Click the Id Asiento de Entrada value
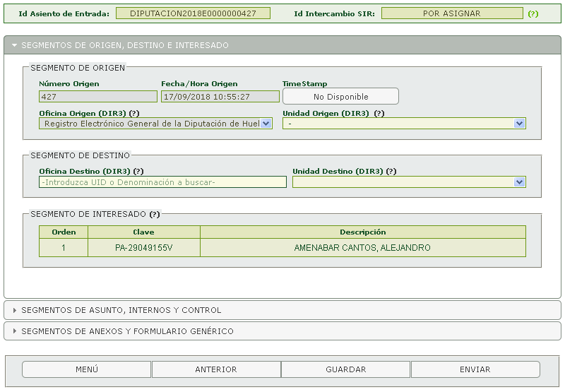This screenshot has height=392, width=565. coord(193,13)
